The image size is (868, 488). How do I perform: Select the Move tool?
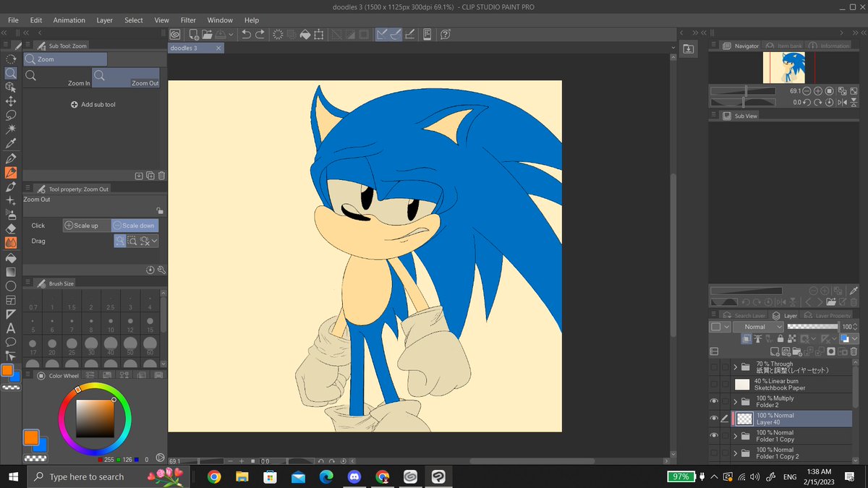click(11, 103)
